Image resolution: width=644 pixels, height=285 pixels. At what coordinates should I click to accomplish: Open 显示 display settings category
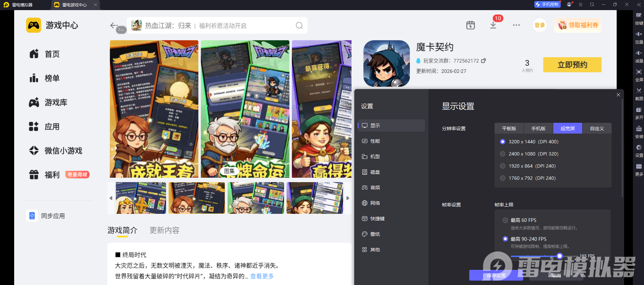pos(391,125)
